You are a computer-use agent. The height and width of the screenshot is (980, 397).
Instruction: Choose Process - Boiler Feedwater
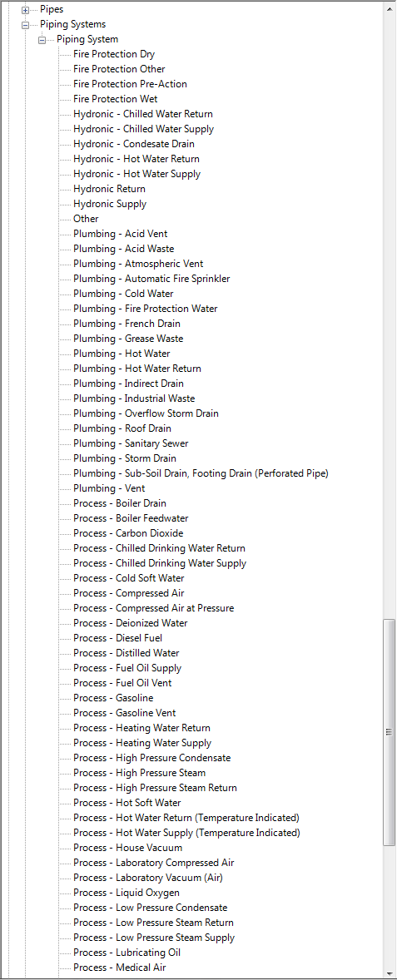click(131, 519)
